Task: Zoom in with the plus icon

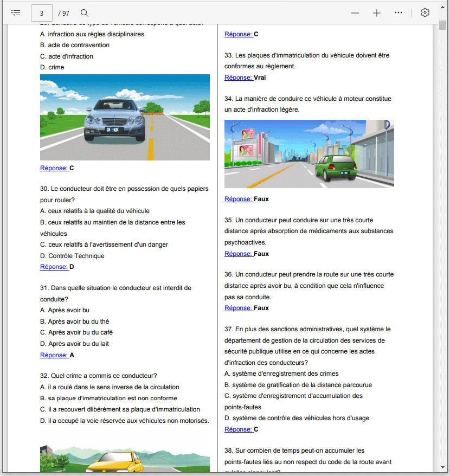Action: [x=377, y=12]
